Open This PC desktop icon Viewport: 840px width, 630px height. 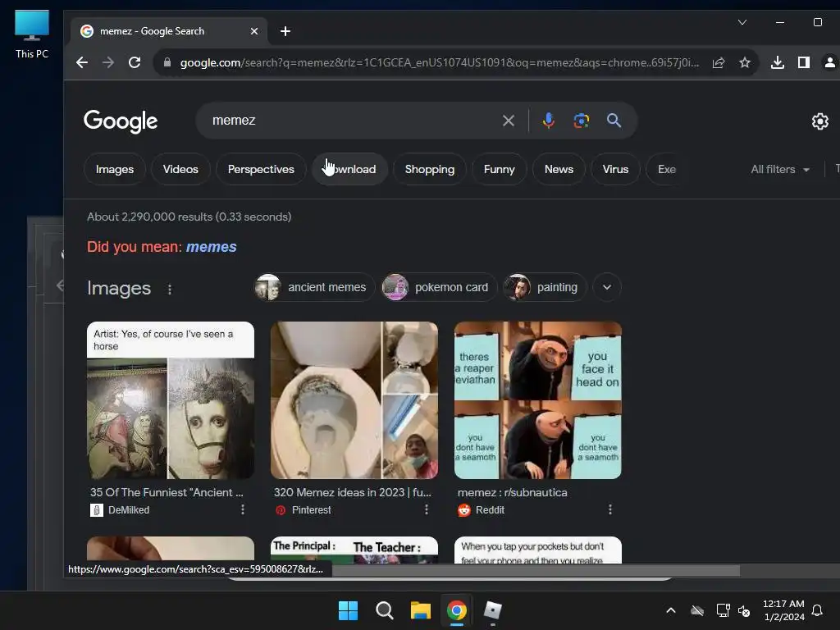pos(32,34)
